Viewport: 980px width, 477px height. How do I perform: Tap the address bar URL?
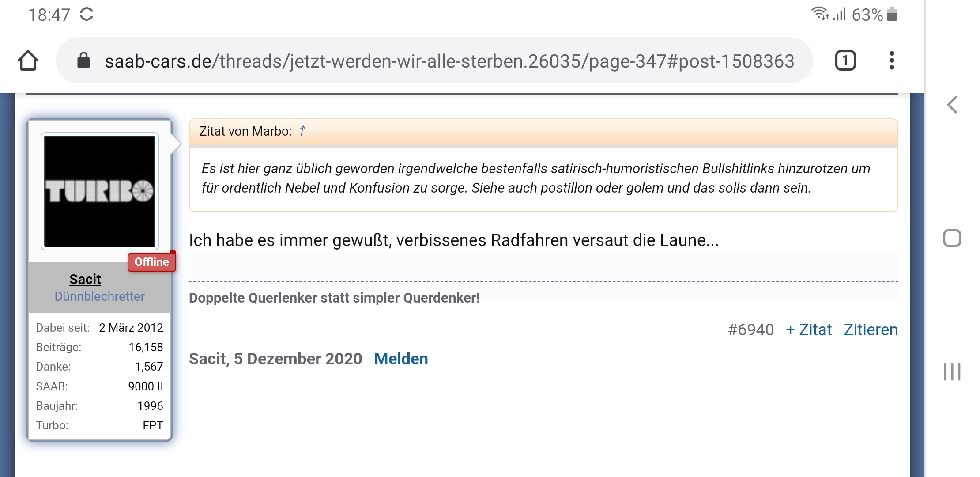(449, 61)
